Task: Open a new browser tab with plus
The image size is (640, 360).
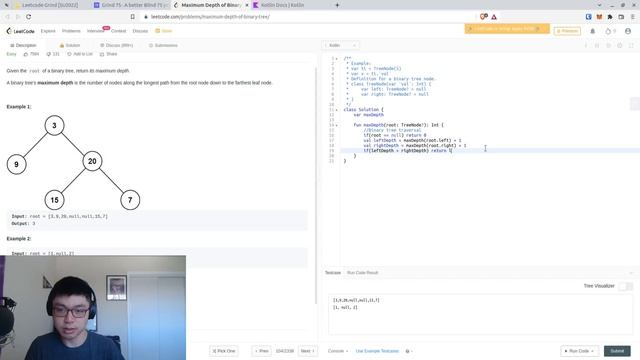Action: [x=337, y=5]
